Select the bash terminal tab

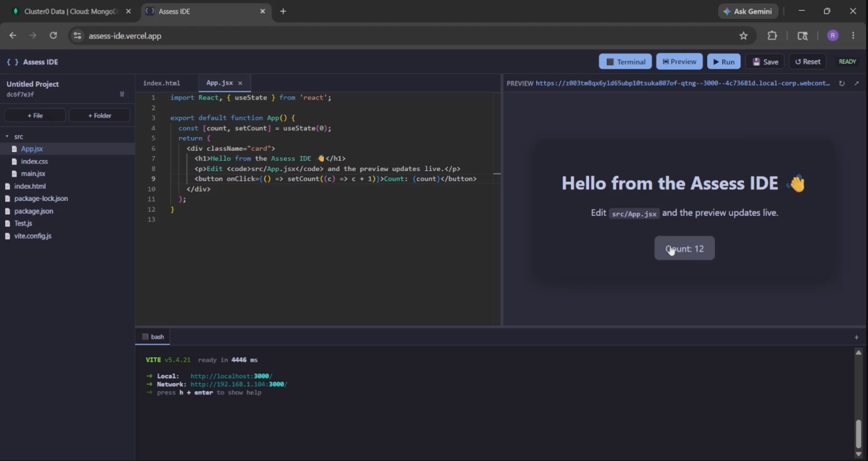coord(153,337)
